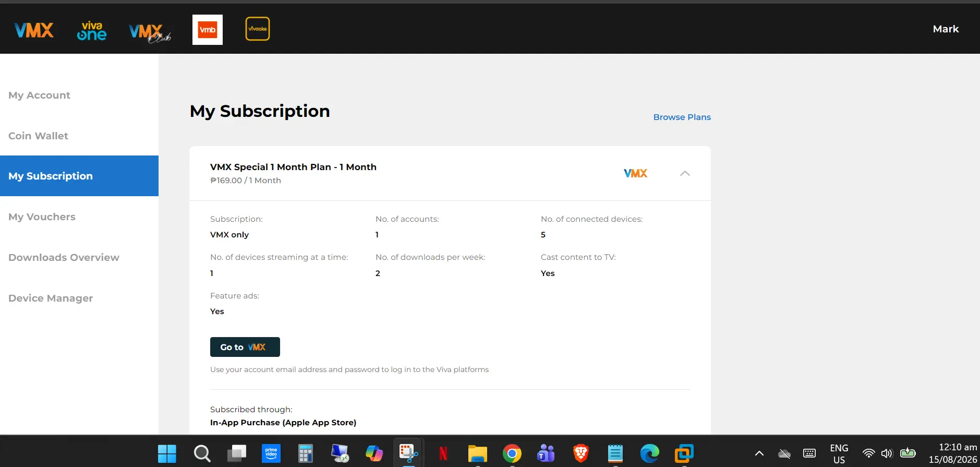Select the 'VMX only' subscription value
This screenshot has height=467, width=980.
pyautogui.click(x=229, y=235)
